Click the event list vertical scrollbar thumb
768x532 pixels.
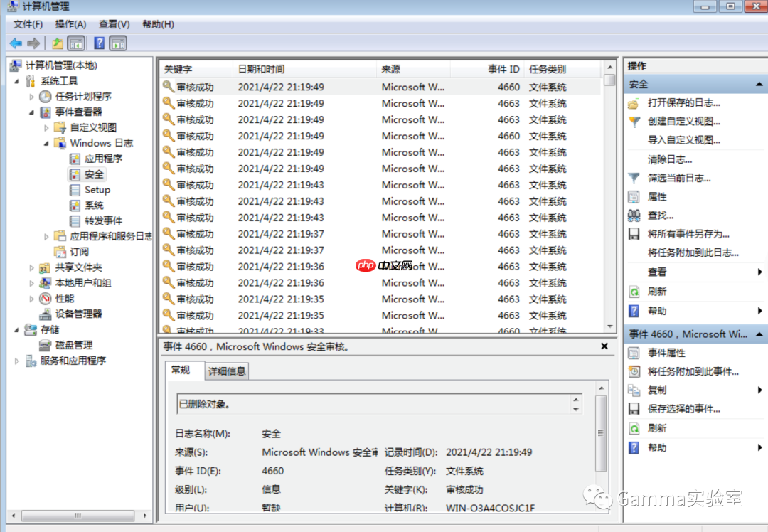point(610,80)
